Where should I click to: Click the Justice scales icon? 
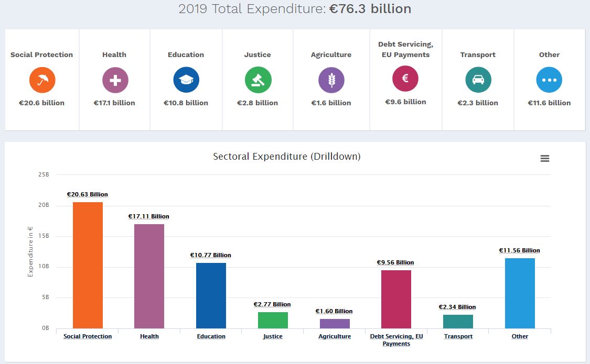tap(258, 79)
